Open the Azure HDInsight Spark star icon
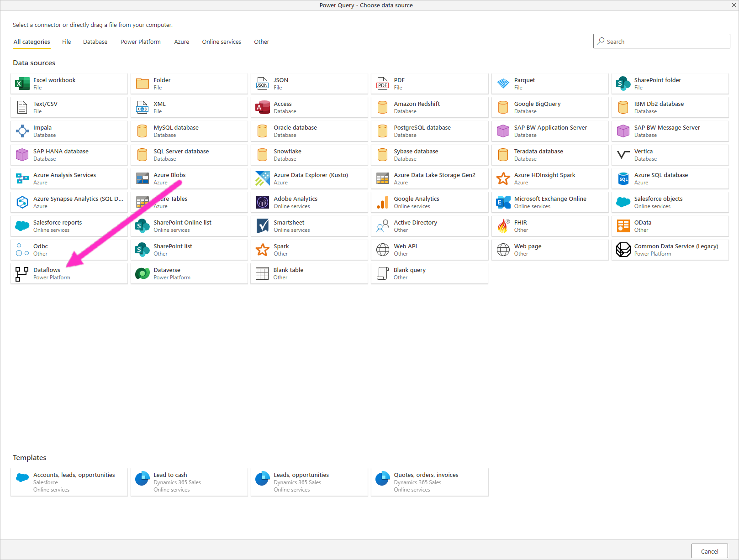This screenshot has height=560, width=739. (x=503, y=178)
